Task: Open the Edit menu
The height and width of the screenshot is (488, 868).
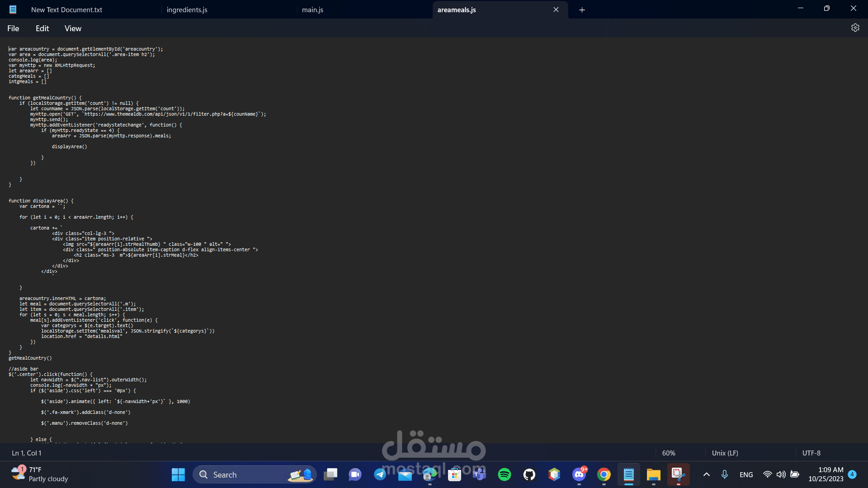Action: pyautogui.click(x=42, y=28)
